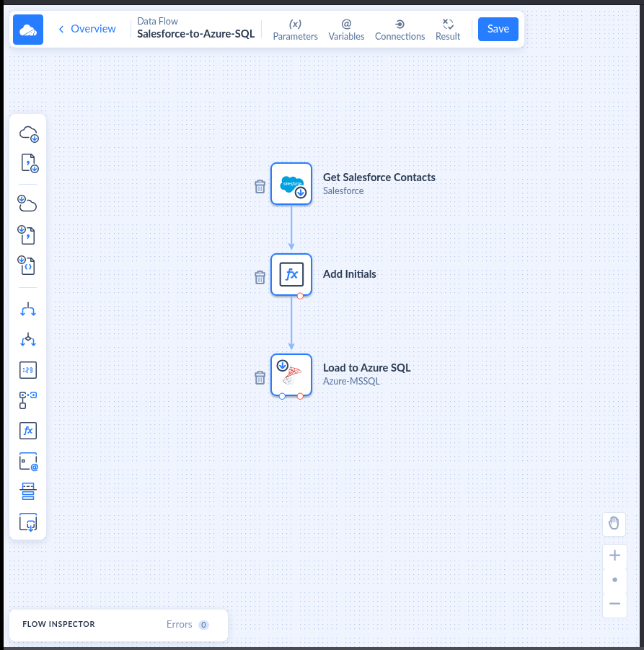Click the red error output on Add Initials

(301, 296)
